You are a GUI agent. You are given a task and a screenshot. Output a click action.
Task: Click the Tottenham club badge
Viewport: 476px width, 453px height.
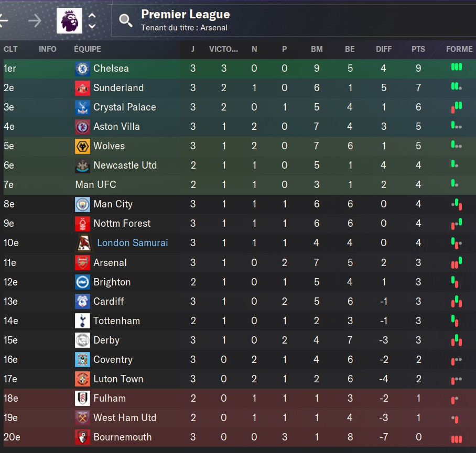82,321
